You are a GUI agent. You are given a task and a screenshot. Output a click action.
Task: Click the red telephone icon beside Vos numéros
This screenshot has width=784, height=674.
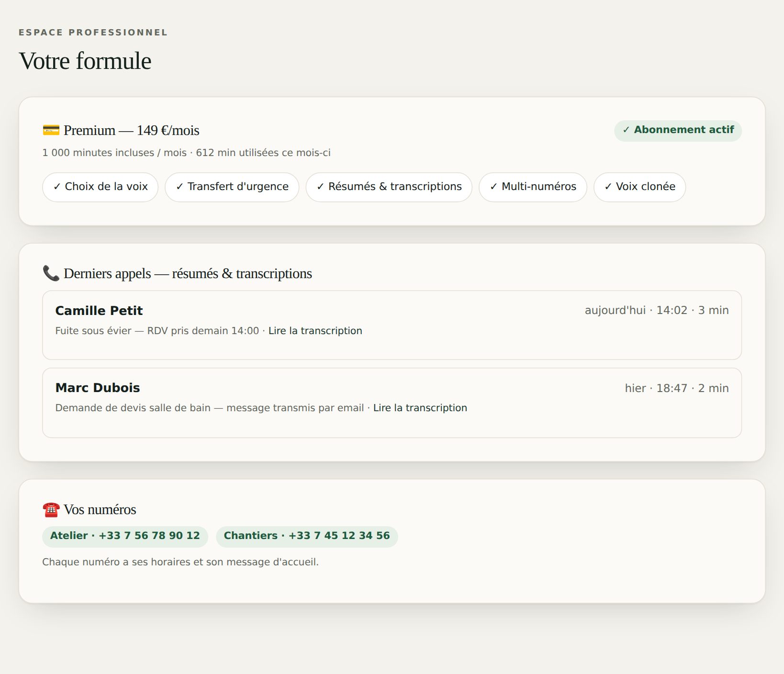[x=51, y=509]
